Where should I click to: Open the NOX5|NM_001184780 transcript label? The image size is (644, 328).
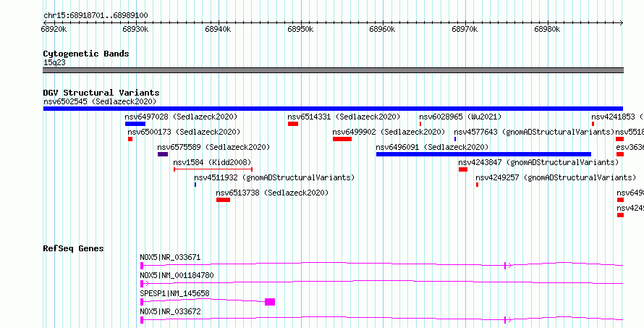tap(177, 275)
